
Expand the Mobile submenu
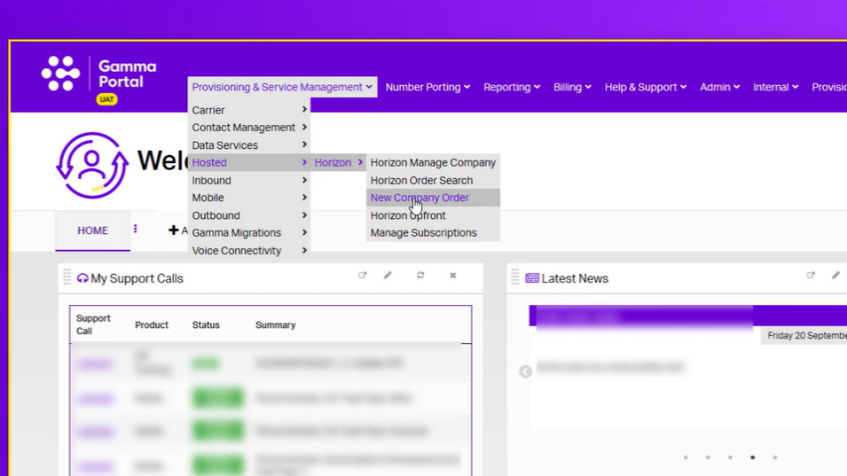pyautogui.click(x=249, y=198)
